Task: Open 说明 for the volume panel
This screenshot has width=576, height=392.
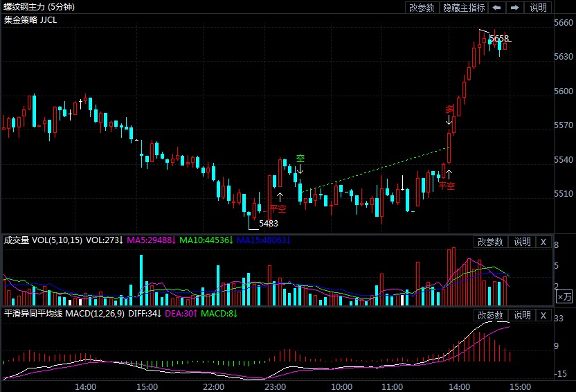Action: (x=522, y=242)
